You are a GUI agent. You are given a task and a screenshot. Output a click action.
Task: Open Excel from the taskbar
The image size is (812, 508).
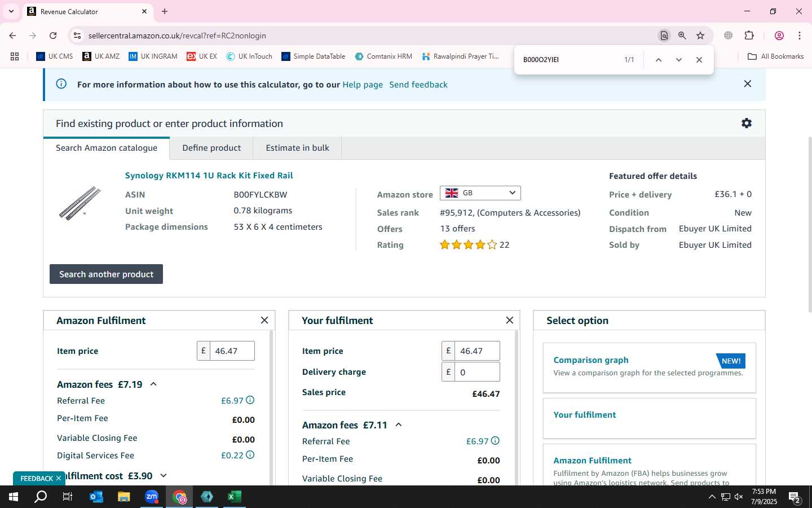point(235,497)
